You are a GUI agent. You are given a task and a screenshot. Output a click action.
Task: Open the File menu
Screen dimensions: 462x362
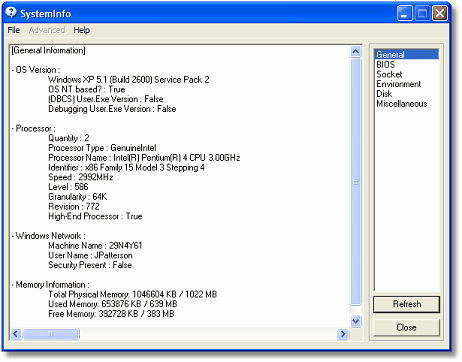[x=14, y=30]
